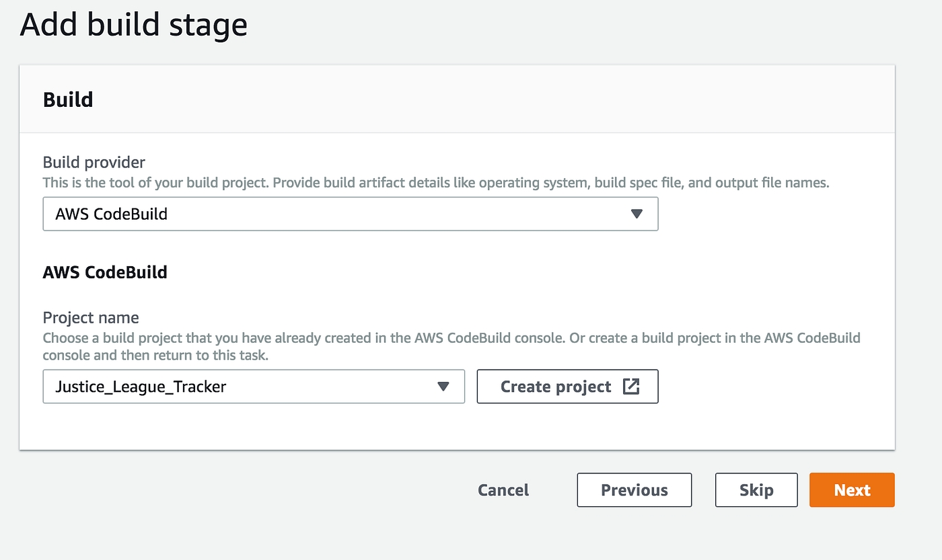Click the Project name help text paragraph
This screenshot has height=560, width=942.
pyautogui.click(x=451, y=346)
